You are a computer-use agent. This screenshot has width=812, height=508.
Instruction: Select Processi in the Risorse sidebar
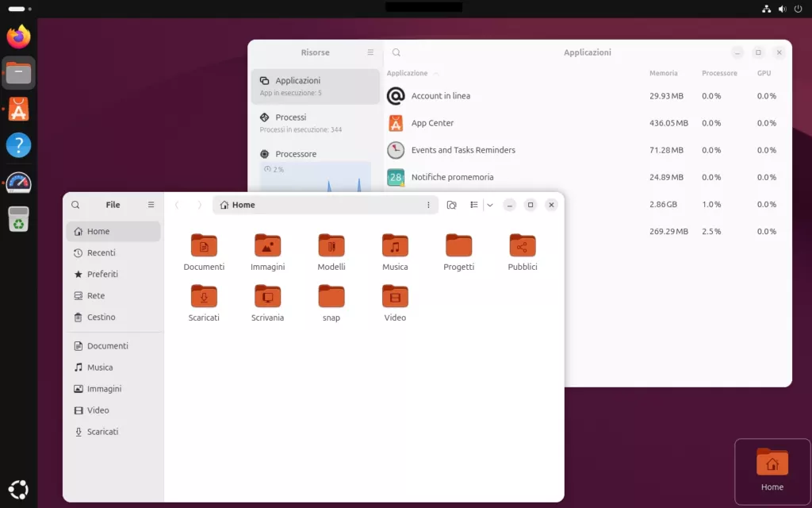pos(316,123)
